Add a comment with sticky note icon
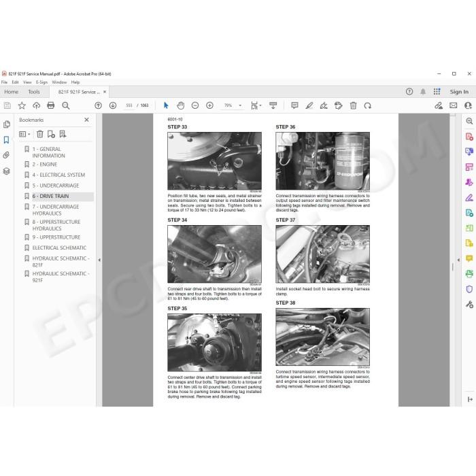The width and height of the screenshot is (476, 476). [x=294, y=105]
